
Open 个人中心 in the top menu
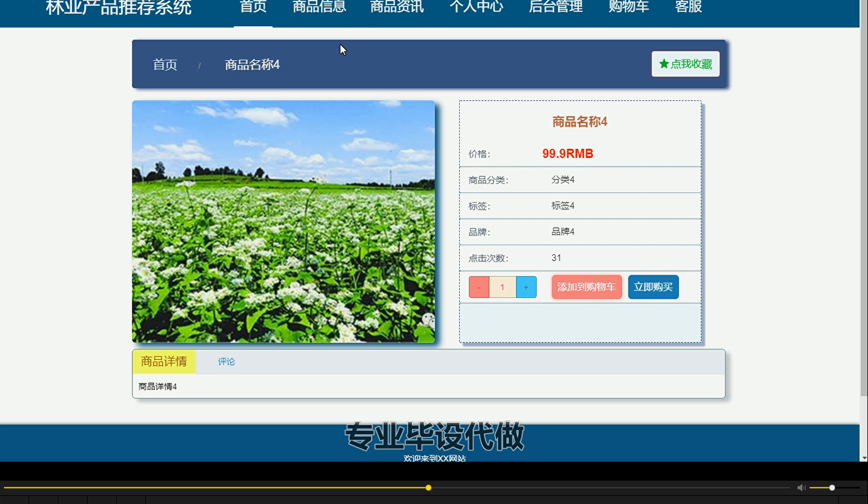[x=476, y=7]
